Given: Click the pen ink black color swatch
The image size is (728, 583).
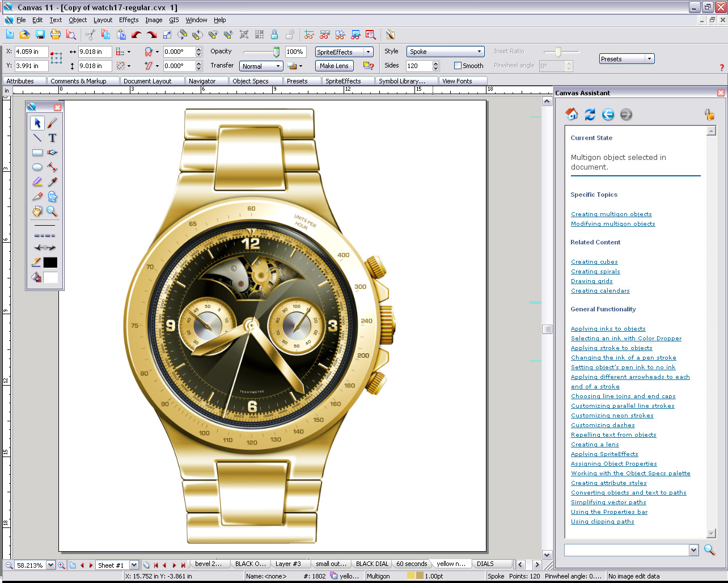Looking at the screenshot, I should click(50, 263).
